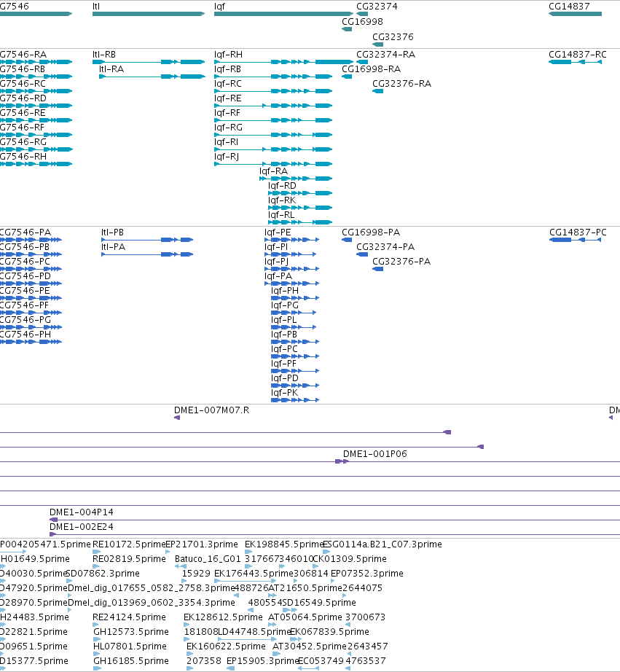Click protein lqf-PL label
Screen dimensions: 620x672
283,320
